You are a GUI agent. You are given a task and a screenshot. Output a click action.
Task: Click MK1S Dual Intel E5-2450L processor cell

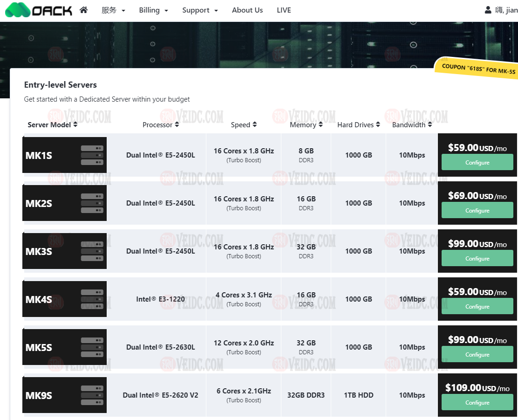click(x=161, y=155)
